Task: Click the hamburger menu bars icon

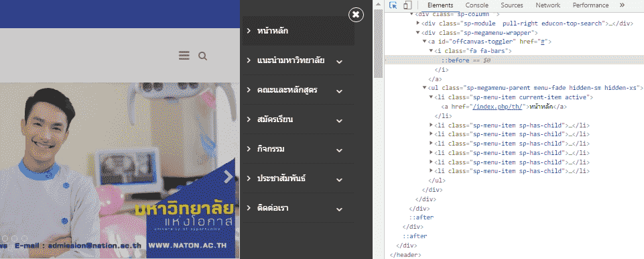Action: click(184, 56)
